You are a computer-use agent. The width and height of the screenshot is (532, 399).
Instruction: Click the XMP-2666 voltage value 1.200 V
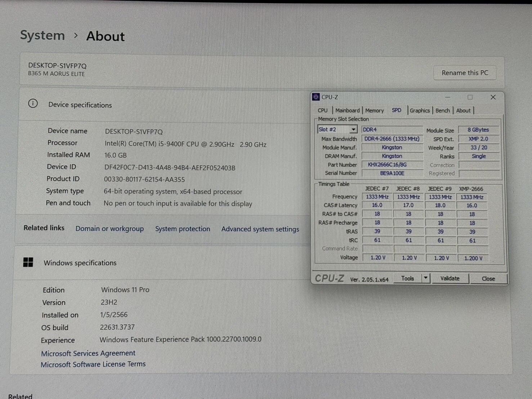(473, 258)
